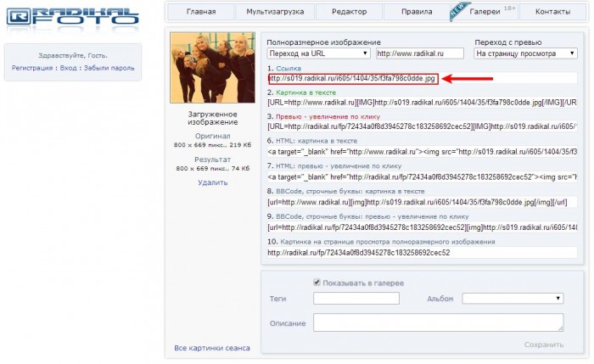The width and height of the screenshot is (594, 364).
Task: Select the 6. HTML картинка в тексте field
Action: point(422,152)
